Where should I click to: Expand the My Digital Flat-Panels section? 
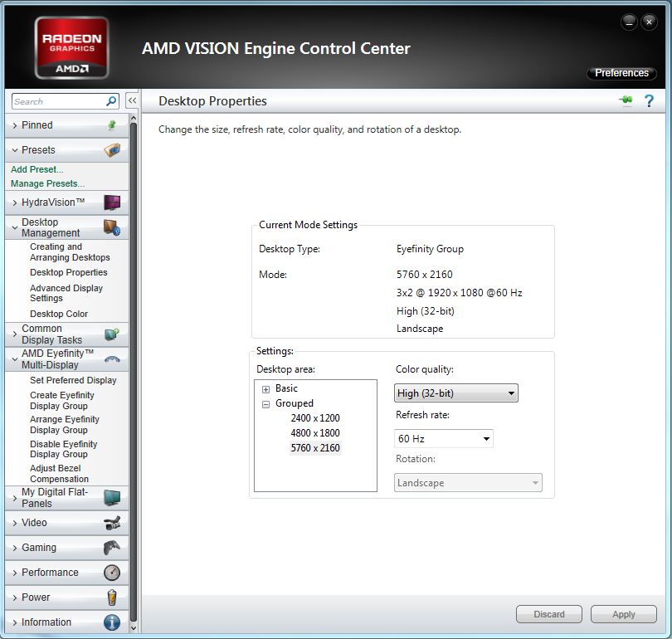point(15,498)
